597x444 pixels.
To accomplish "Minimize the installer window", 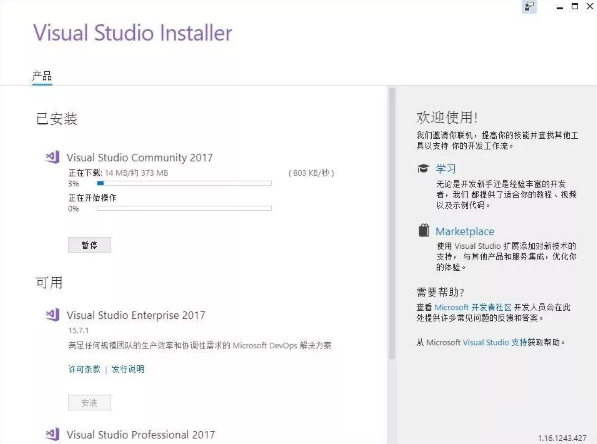I will pyautogui.click(x=560, y=7).
